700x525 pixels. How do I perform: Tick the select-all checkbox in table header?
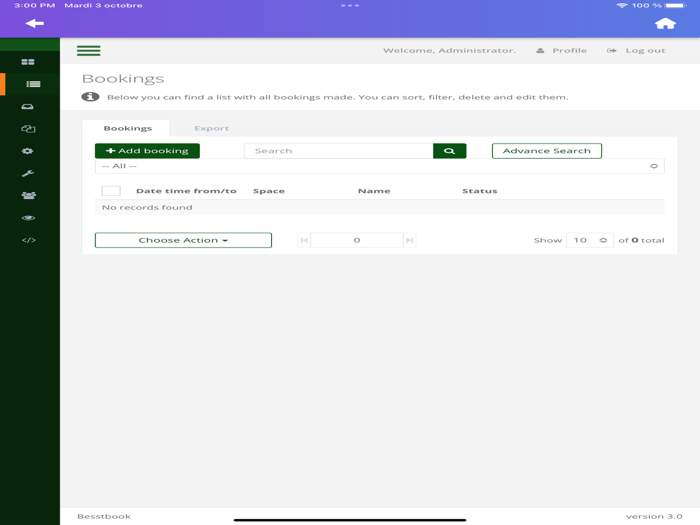111,191
